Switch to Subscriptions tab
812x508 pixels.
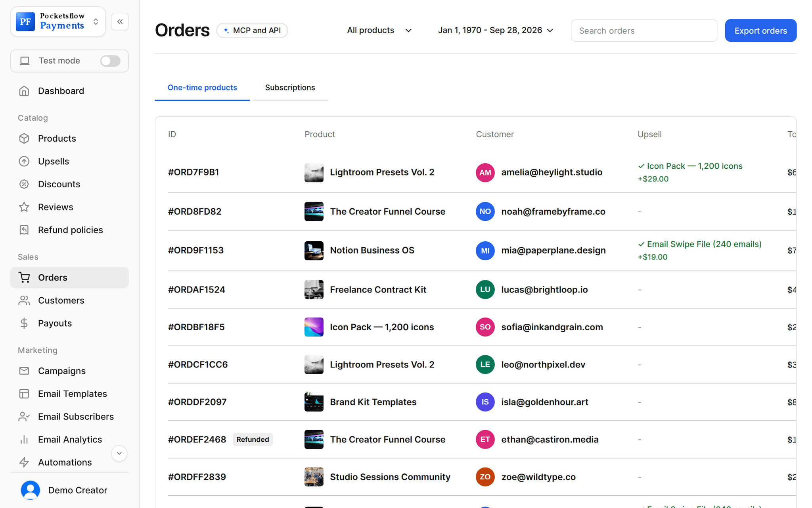pos(290,88)
